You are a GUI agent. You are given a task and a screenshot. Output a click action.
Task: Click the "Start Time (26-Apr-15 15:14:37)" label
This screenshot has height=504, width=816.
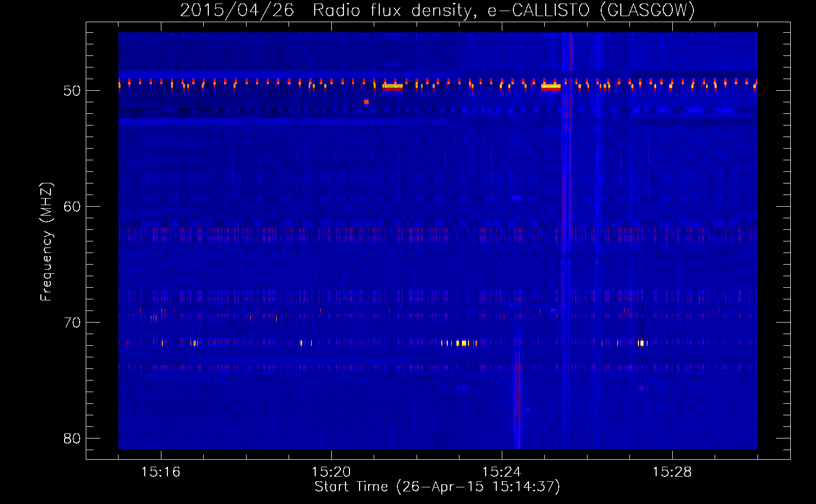pos(437,487)
